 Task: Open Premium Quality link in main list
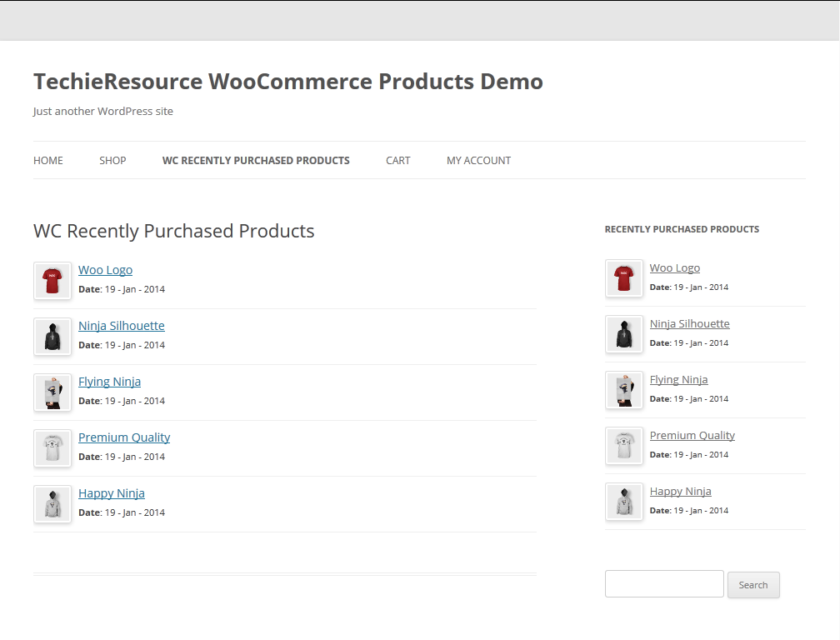124,437
